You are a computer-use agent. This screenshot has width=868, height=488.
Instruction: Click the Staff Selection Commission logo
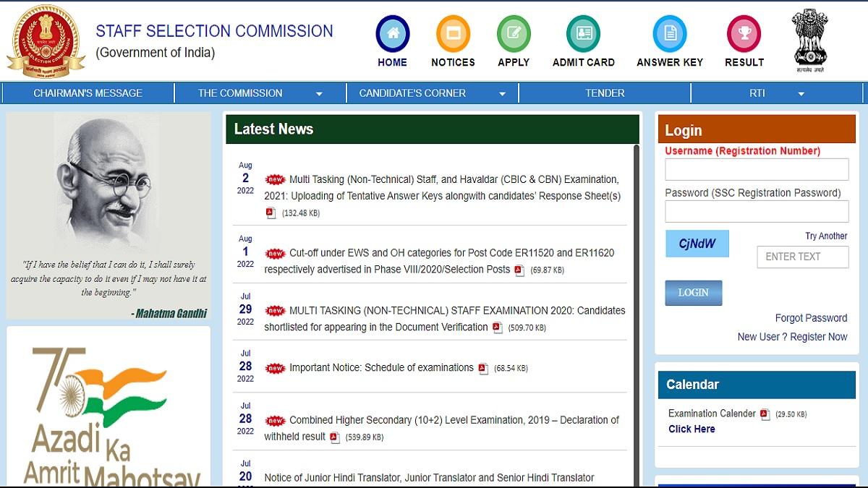(45, 40)
